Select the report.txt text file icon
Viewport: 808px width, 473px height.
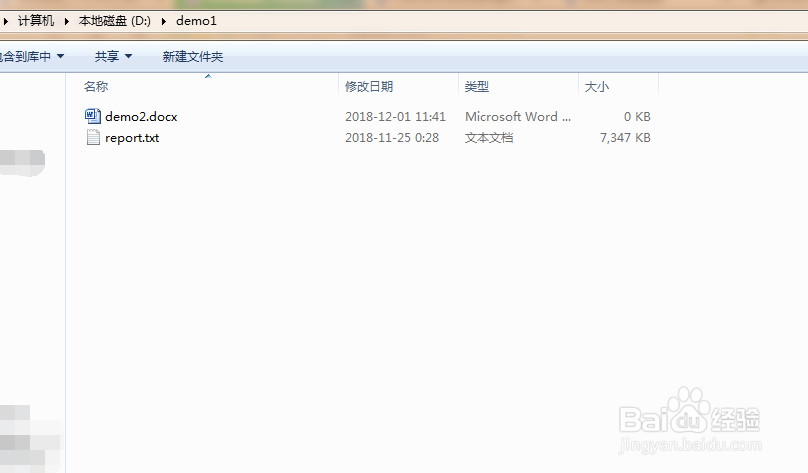93,138
